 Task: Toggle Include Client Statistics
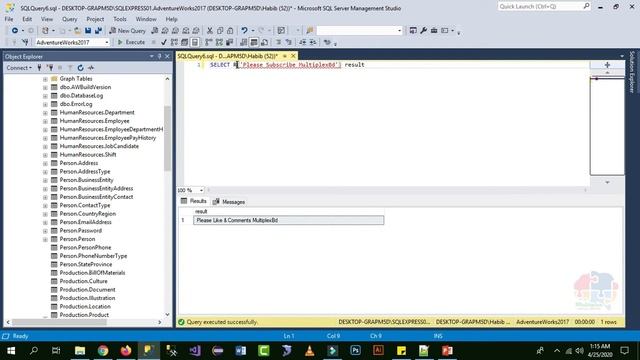click(x=229, y=42)
